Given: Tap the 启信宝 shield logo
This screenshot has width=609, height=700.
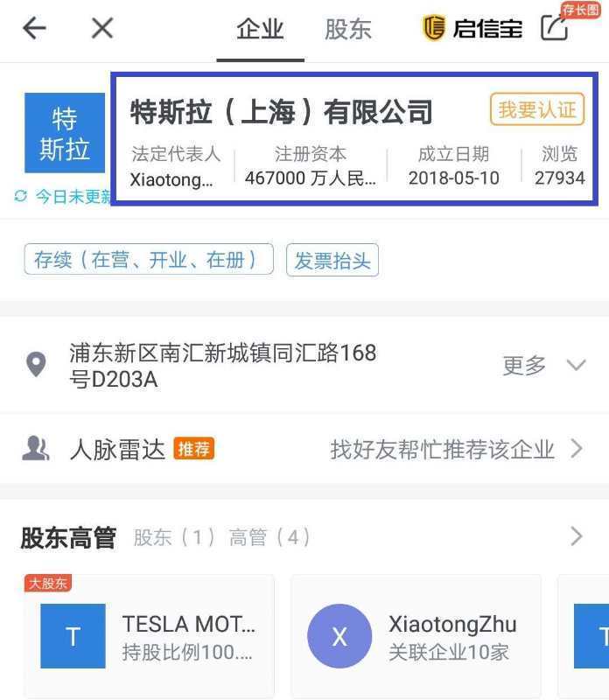Looking at the screenshot, I should coord(433,28).
